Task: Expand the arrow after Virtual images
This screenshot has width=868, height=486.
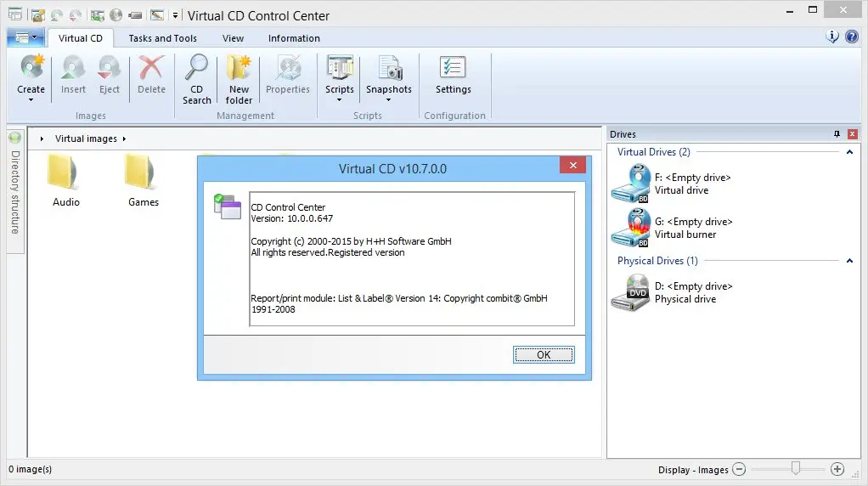Action: point(124,139)
